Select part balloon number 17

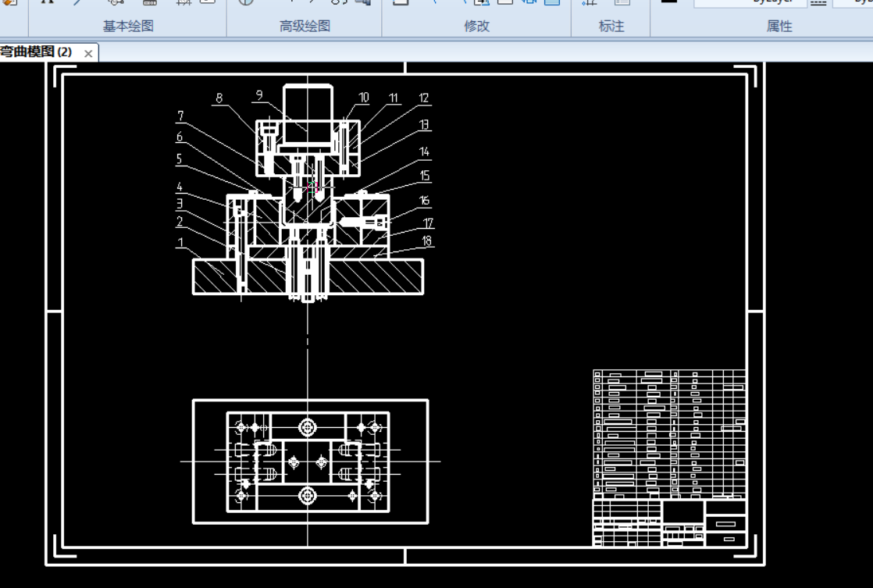pos(428,223)
